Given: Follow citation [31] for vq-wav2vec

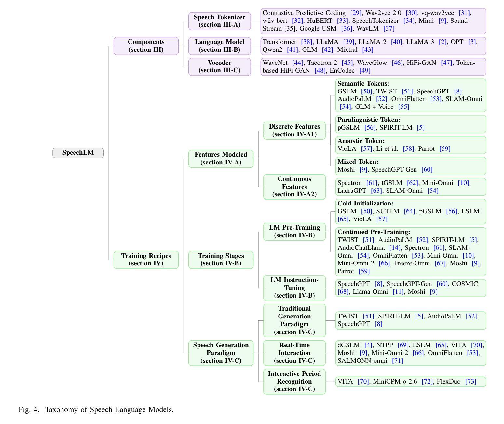Looking at the screenshot, I should [464, 13].
